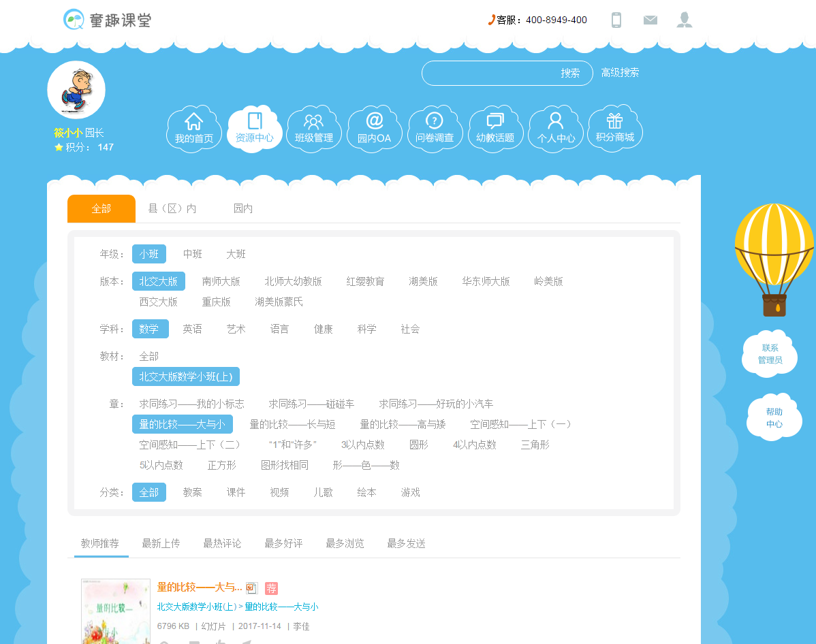Image resolution: width=816 pixels, height=644 pixels.
Task: Open the 量的比较 resource thumbnail
Action: (x=116, y=611)
